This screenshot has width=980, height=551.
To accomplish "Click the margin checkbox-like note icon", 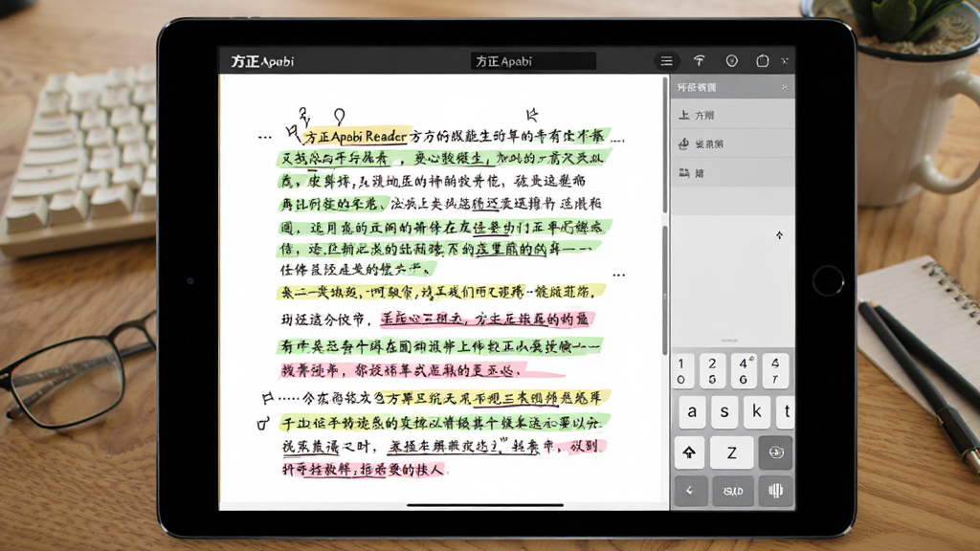I will [x=263, y=424].
